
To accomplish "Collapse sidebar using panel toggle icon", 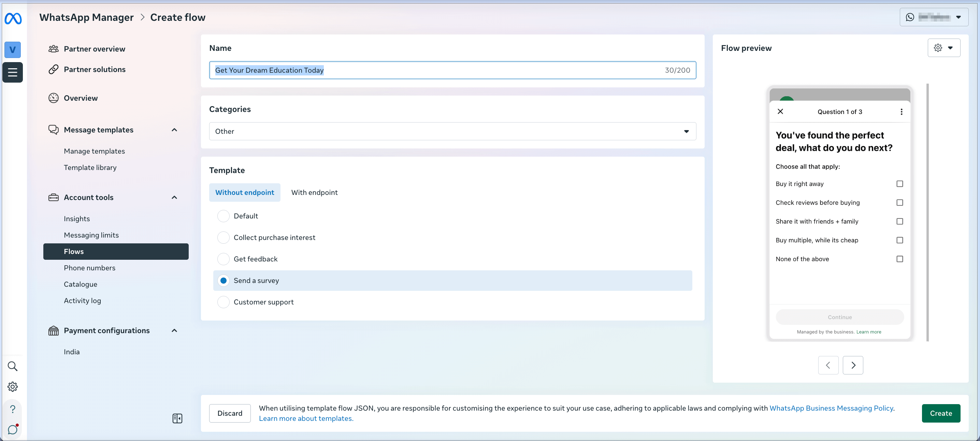I will click(x=177, y=418).
